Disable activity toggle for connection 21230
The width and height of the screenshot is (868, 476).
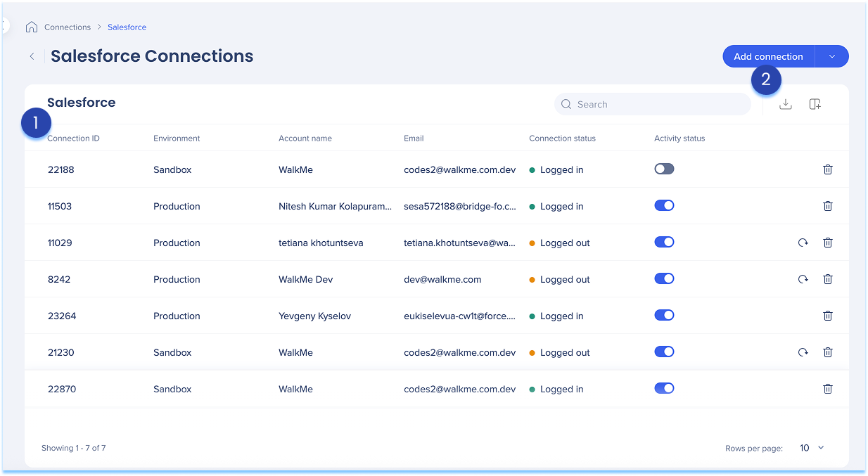coord(664,352)
